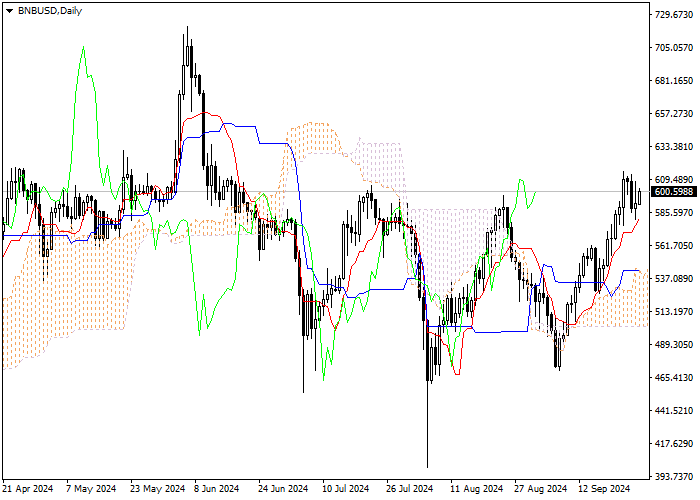The height and width of the screenshot is (500, 700).
Task: Click the 8 Jun 2024 date label
Action: (219, 489)
